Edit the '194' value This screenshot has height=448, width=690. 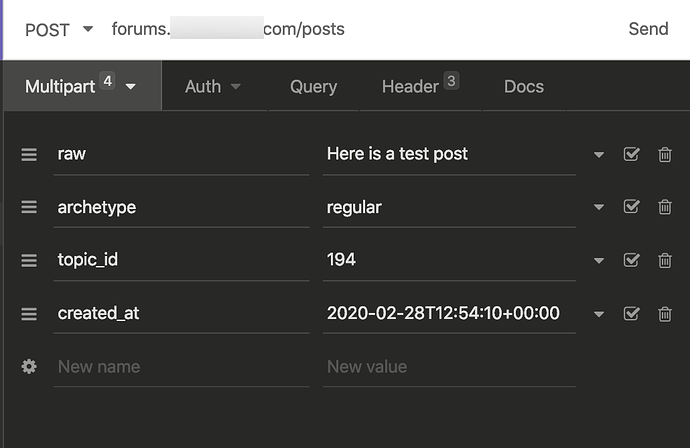coord(449,260)
